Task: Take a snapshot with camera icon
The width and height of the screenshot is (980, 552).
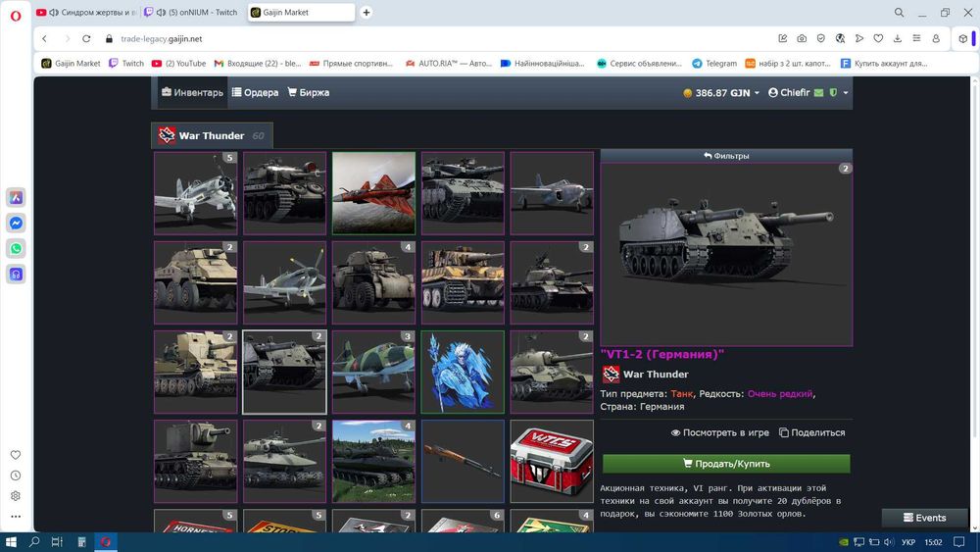Action: tap(802, 39)
